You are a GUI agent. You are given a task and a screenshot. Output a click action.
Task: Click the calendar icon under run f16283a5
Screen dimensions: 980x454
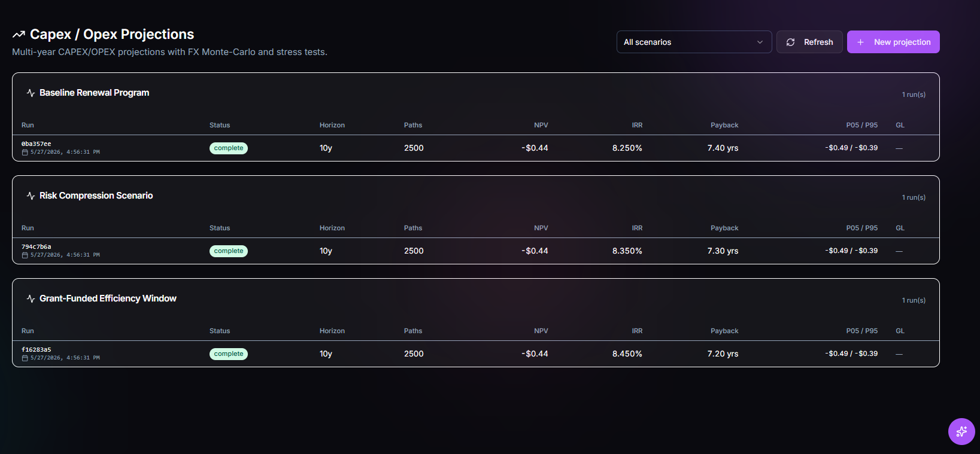coord(25,358)
